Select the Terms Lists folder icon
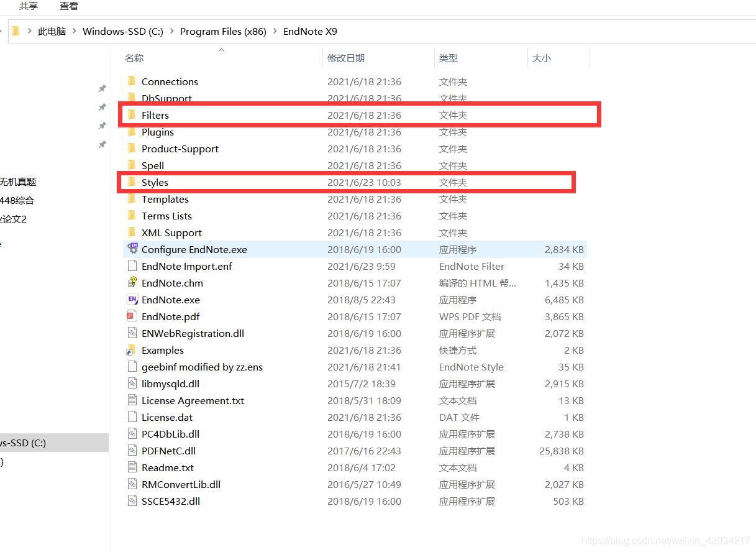 point(132,216)
